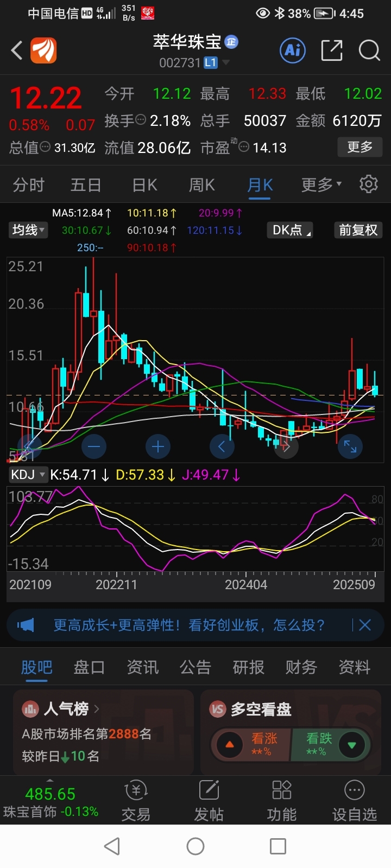The image size is (391, 868).
Task: Open the orange app logo icon
Action: [x=43, y=51]
